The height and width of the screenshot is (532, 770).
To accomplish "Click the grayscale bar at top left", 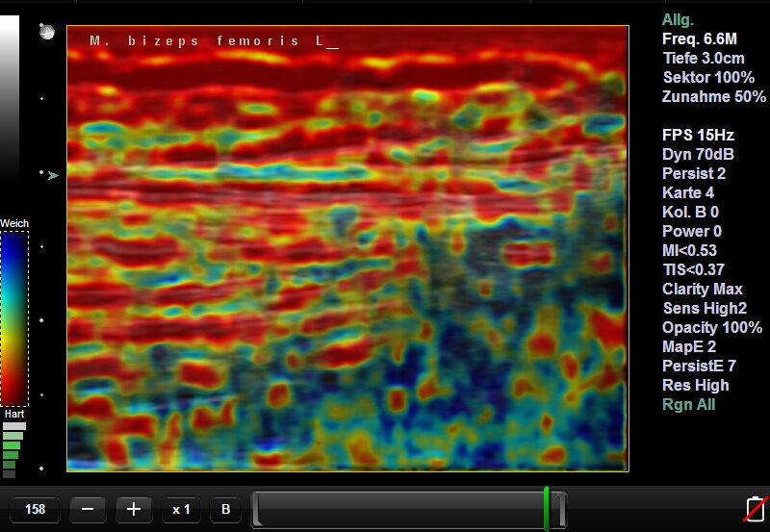I will tap(9, 96).
